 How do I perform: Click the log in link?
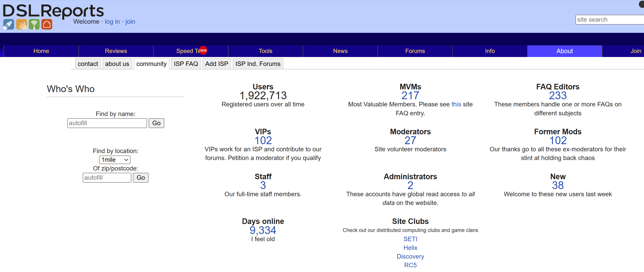(x=112, y=21)
